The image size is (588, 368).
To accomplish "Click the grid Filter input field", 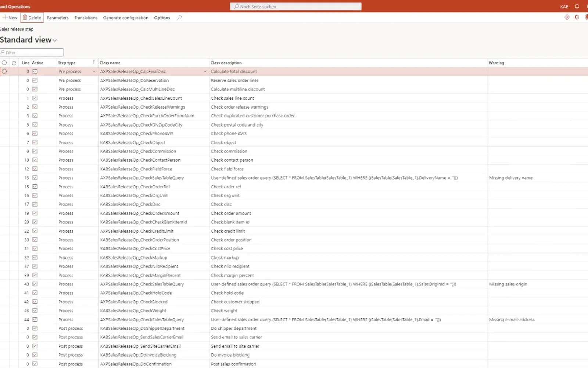I will coord(32,53).
